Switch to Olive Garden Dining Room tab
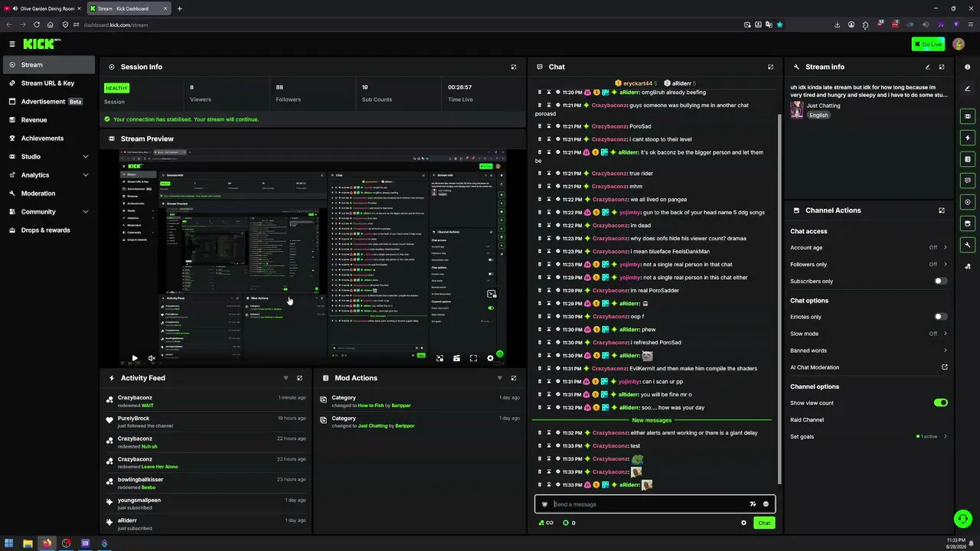Image resolution: width=980 pixels, height=551 pixels. [x=44, y=8]
